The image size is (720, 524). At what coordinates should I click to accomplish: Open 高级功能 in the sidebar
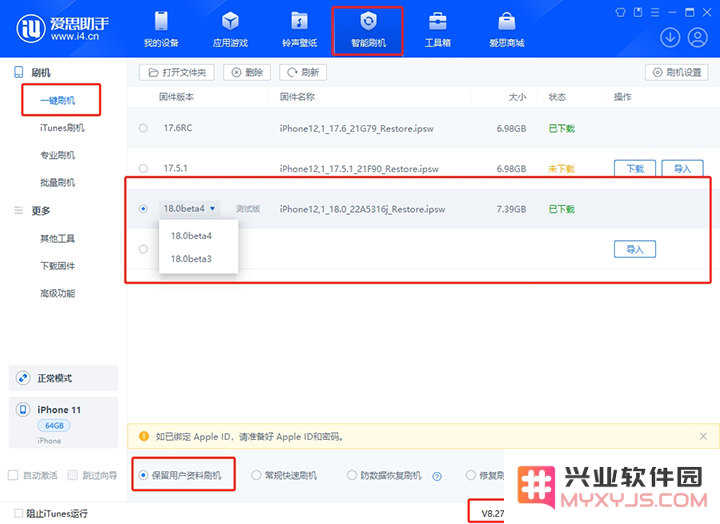(x=57, y=293)
